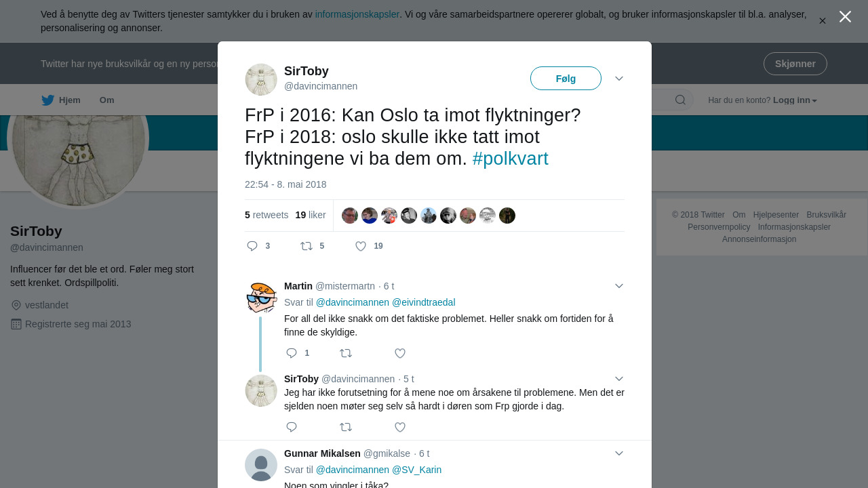
Task: Click the heart icon on Martin's reply
Action: point(400,353)
